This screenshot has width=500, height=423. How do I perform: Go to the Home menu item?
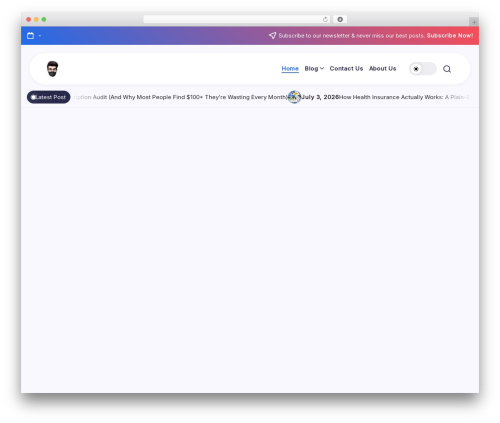coord(290,68)
